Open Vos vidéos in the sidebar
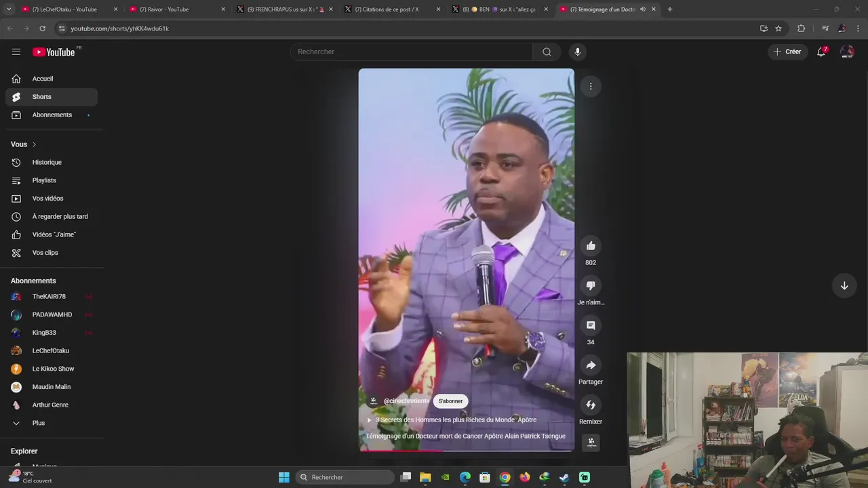868x488 pixels. pos(52,199)
